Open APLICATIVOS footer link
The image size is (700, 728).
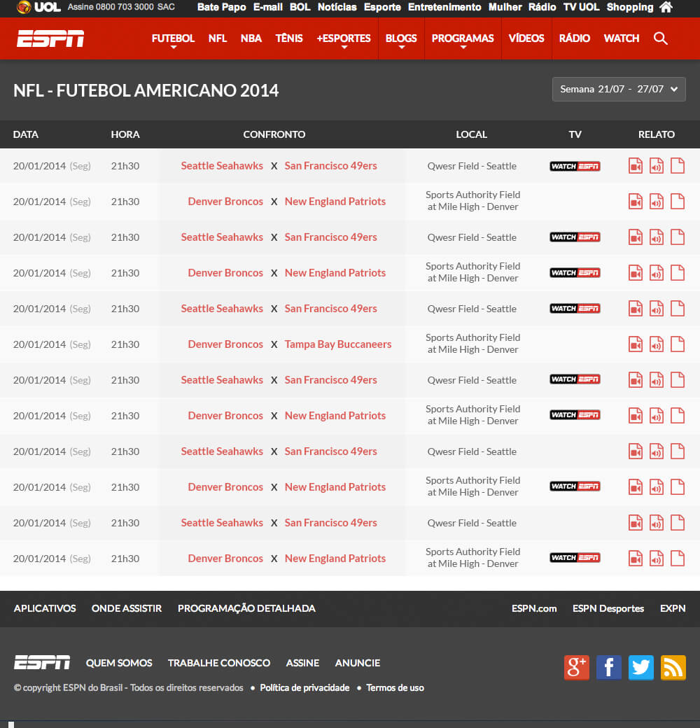(45, 608)
